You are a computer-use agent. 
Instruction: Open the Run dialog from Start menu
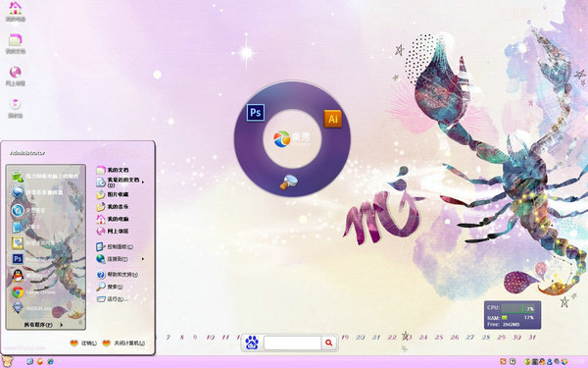click(112, 299)
